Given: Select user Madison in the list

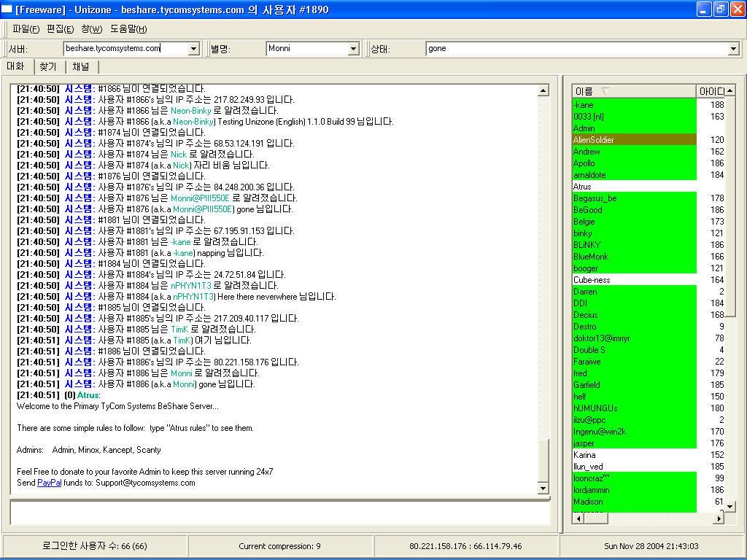Looking at the screenshot, I should tap(634, 502).
